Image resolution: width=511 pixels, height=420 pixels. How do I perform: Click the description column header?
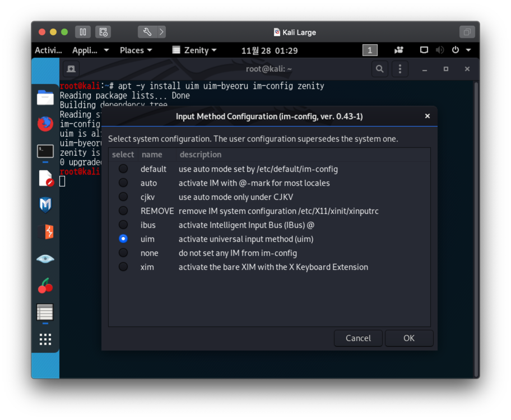303,155
